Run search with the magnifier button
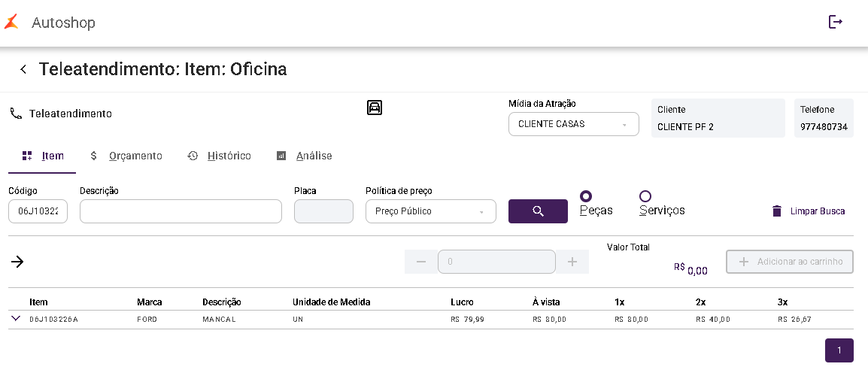The image size is (868, 379). 538,211
